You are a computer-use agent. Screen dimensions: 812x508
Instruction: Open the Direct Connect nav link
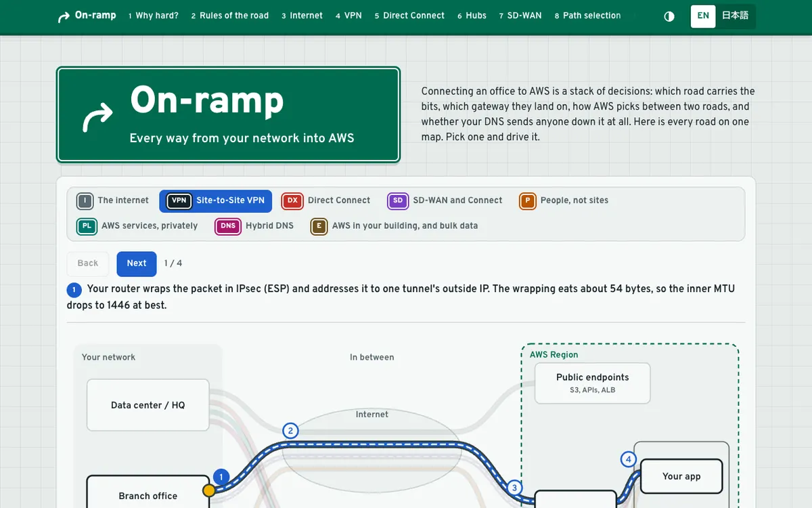click(409, 16)
